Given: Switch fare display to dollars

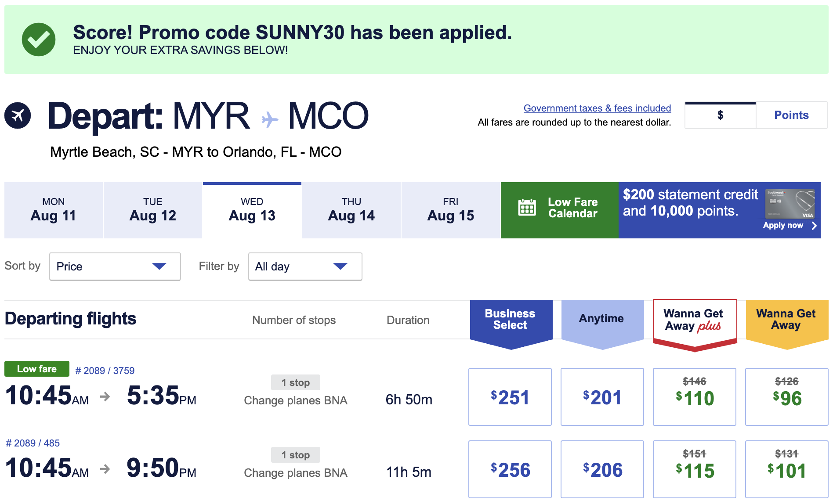Looking at the screenshot, I should [720, 115].
